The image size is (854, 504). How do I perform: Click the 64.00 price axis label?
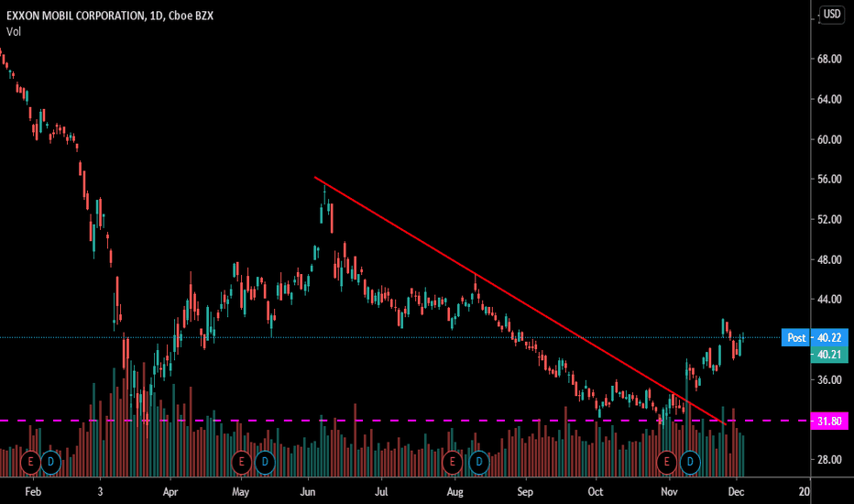click(x=829, y=99)
